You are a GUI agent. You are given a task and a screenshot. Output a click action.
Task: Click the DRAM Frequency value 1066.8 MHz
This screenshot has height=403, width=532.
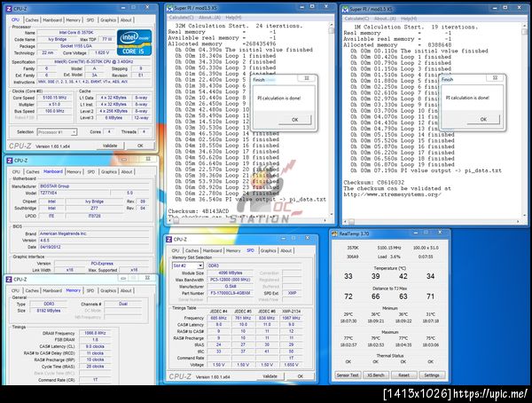(96, 333)
